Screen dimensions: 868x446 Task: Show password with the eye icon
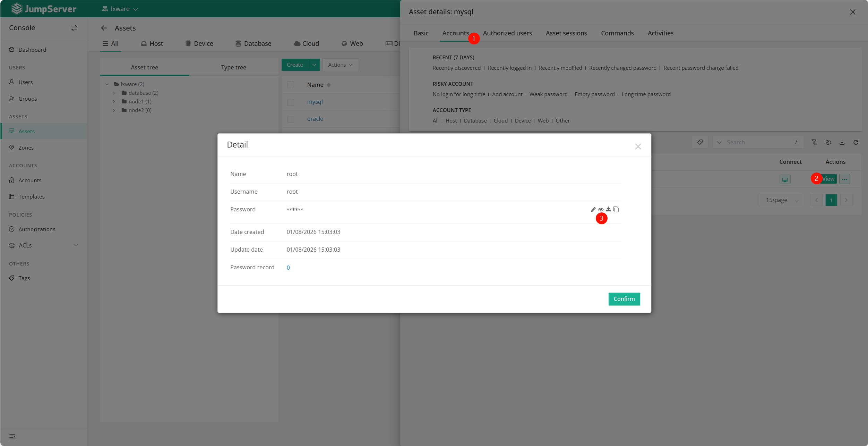601,209
